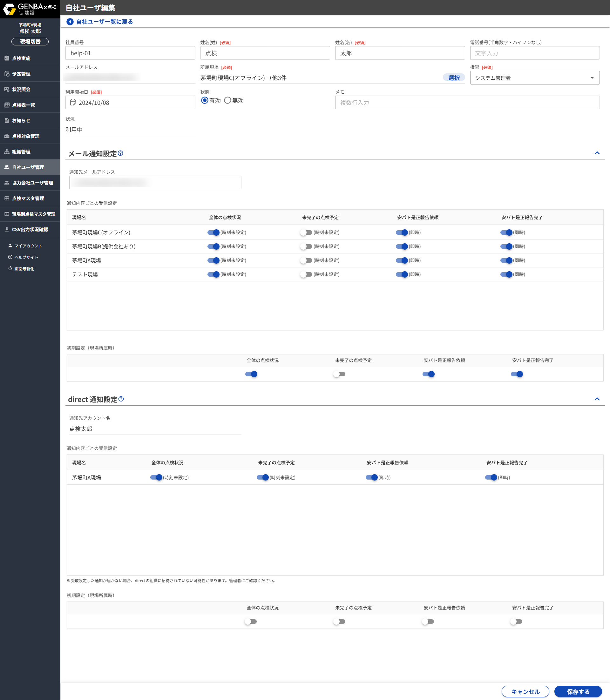The width and height of the screenshot is (610, 700).
Task: Click the メモ multi-line input field
Action: click(x=467, y=103)
